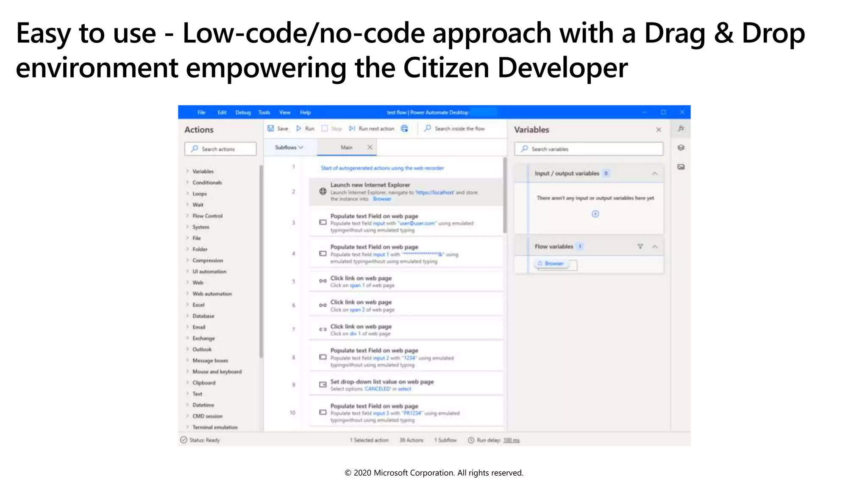Add an input/output variable plus icon
868x488 pixels.
tap(595, 214)
